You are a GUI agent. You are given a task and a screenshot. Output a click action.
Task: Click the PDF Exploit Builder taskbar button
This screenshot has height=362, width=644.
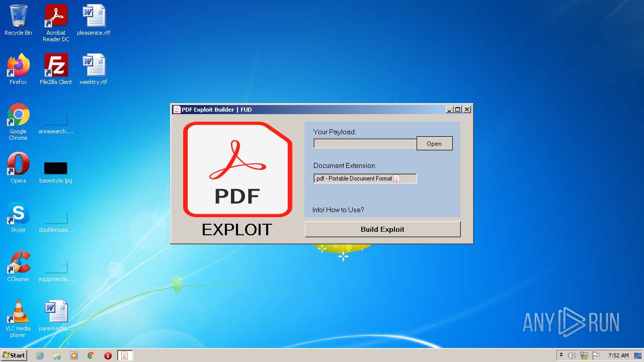(125, 355)
